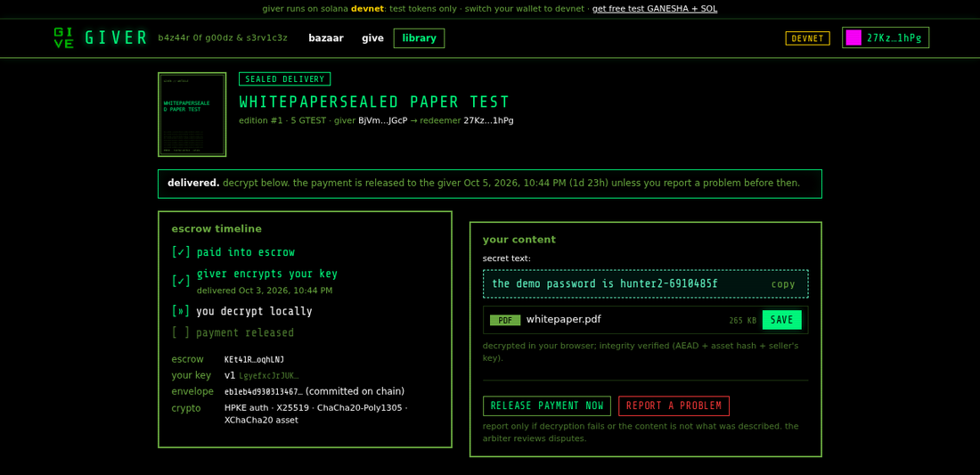Open the whitepaper cover thumbnail

(x=192, y=114)
